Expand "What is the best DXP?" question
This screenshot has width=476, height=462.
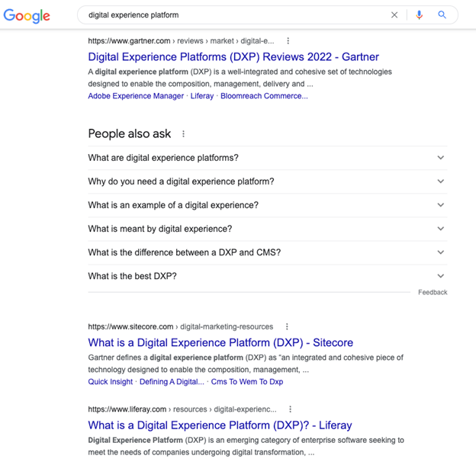tap(268, 276)
